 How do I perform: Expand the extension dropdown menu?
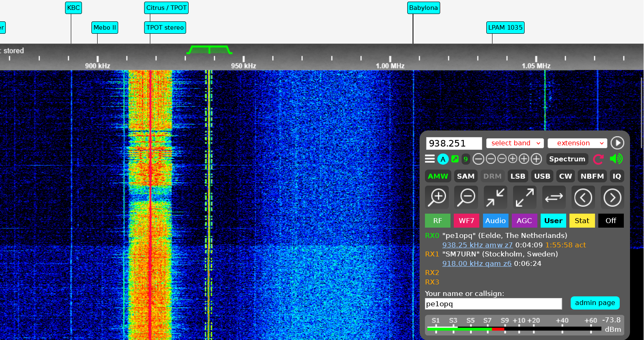pyautogui.click(x=577, y=143)
